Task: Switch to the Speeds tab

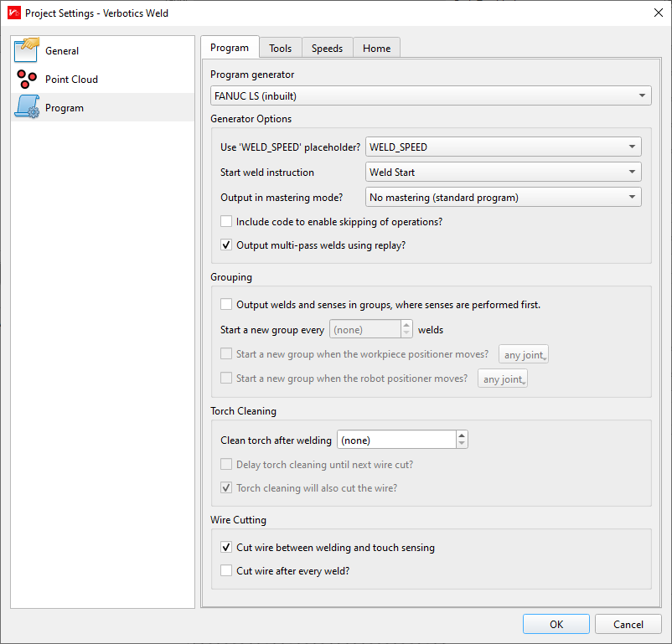Action: pos(327,48)
